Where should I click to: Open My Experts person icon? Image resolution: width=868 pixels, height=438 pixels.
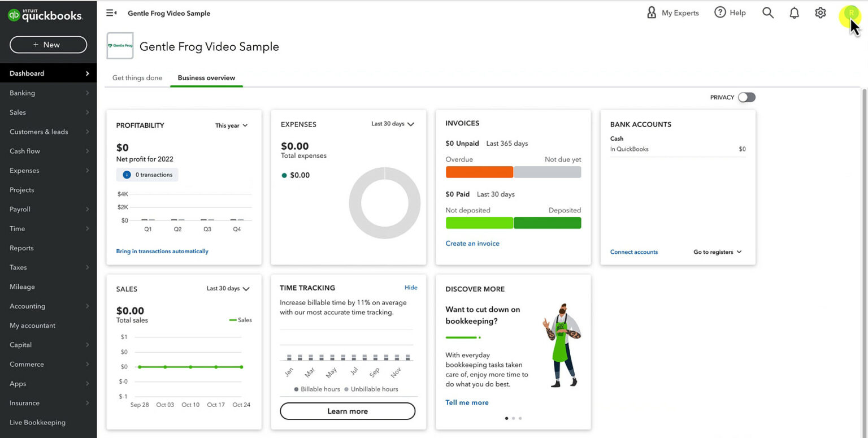point(652,12)
